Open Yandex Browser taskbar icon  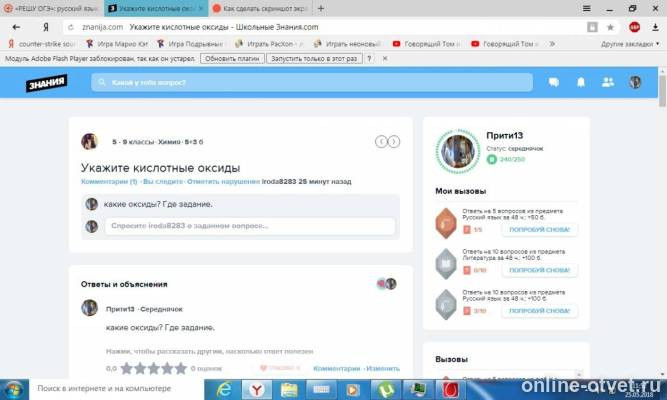pyautogui.click(x=257, y=390)
